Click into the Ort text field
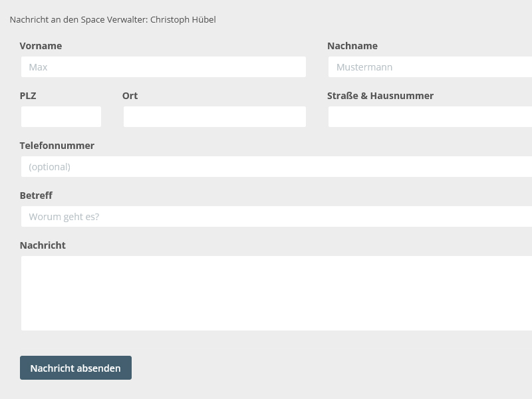 (214, 117)
